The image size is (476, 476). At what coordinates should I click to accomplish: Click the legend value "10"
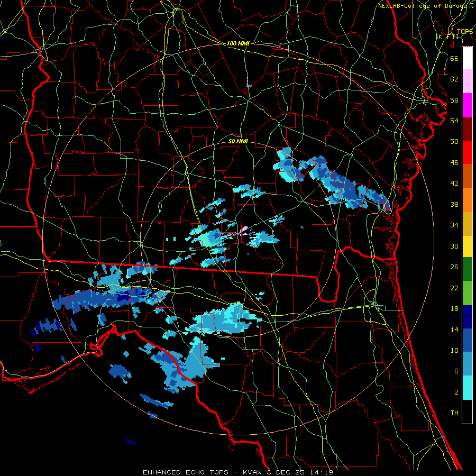click(x=454, y=350)
